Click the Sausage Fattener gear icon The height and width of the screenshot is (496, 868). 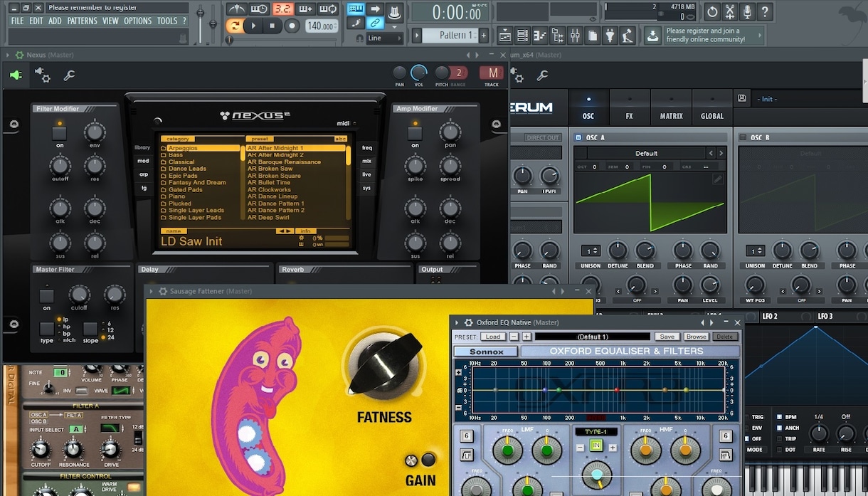pos(163,291)
